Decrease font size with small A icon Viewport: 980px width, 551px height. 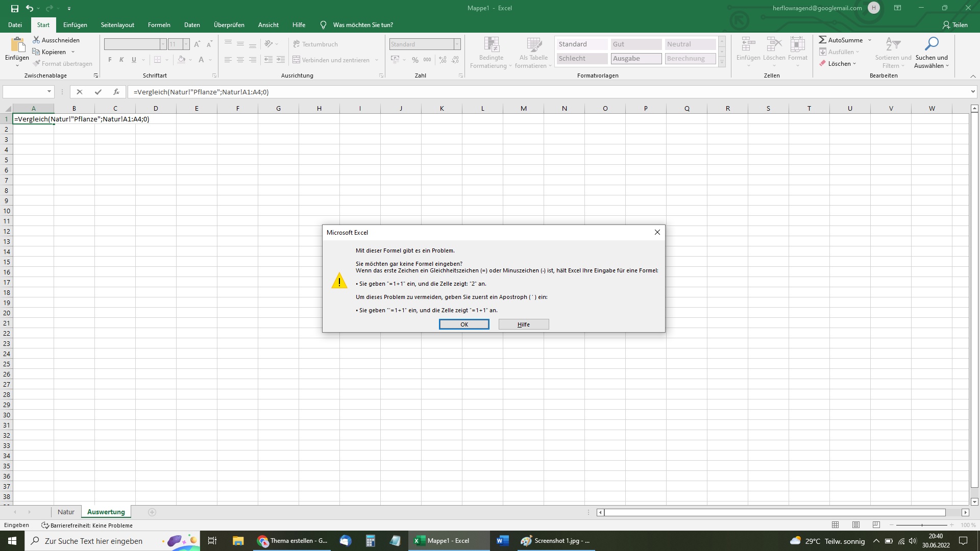[x=209, y=44]
